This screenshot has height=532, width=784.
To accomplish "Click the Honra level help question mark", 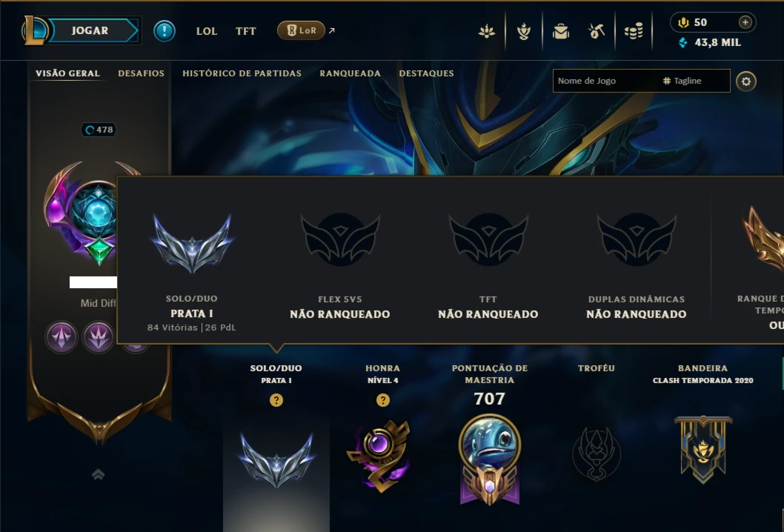I will pyautogui.click(x=383, y=400).
